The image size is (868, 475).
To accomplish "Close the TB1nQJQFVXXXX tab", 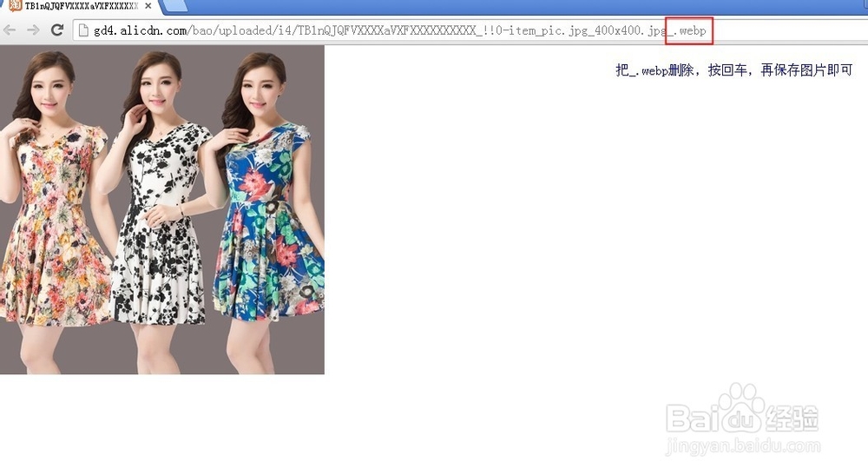I will coord(148,6).
